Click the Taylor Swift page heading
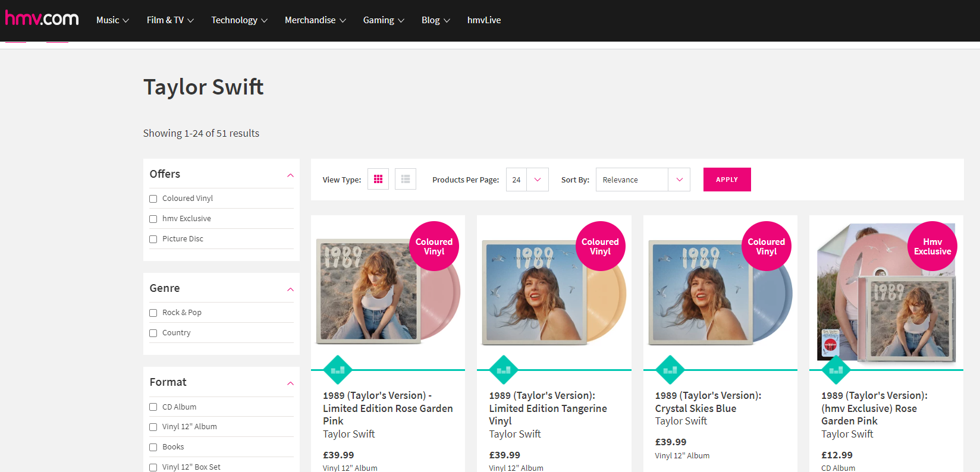The width and height of the screenshot is (980, 472). click(203, 87)
